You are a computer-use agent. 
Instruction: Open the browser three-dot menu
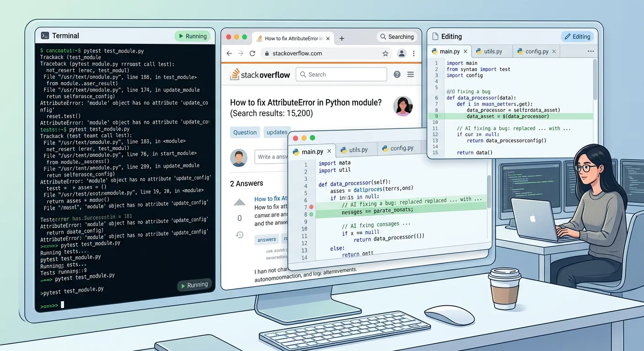click(x=413, y=53)
